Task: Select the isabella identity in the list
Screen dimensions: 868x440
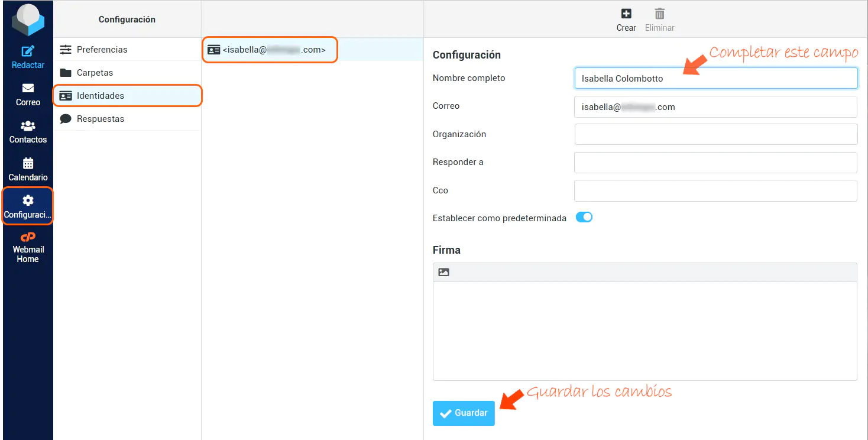Action: click(270, 50)
